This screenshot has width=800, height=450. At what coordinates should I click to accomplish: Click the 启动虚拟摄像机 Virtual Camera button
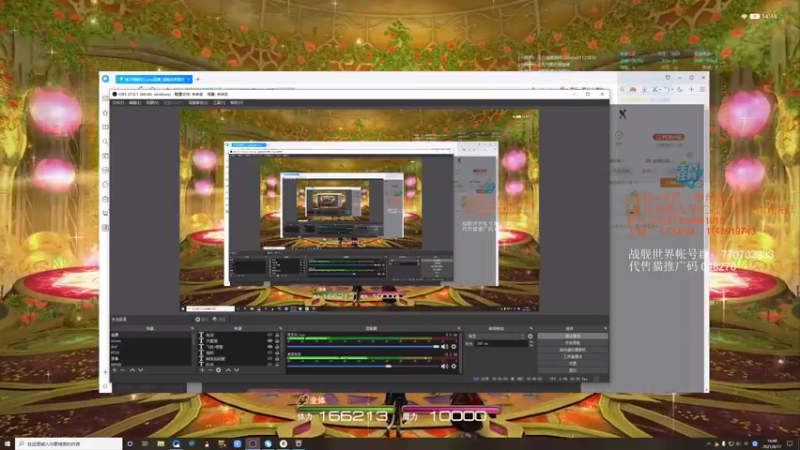tap(573, 350)
